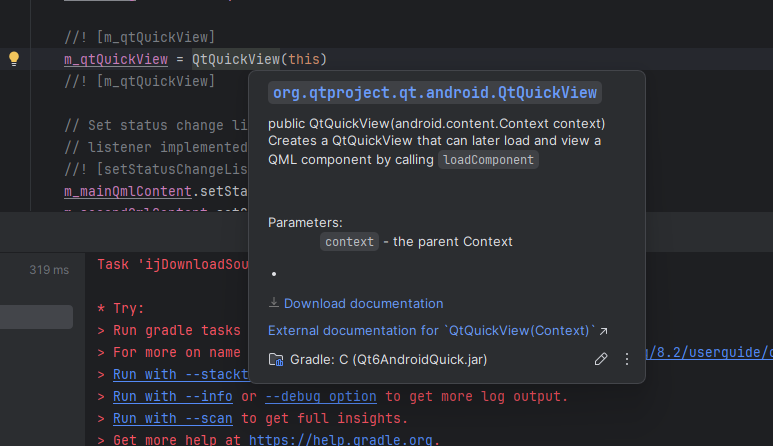Click the yellow lightbulb quick-fix icon

(x=14, y=59)
